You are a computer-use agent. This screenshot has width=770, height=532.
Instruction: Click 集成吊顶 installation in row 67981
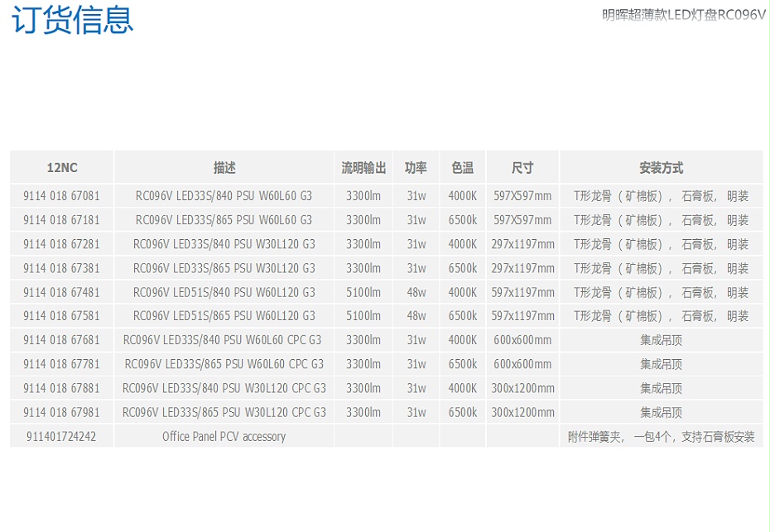pyautogui.click(x=661, y=412)
